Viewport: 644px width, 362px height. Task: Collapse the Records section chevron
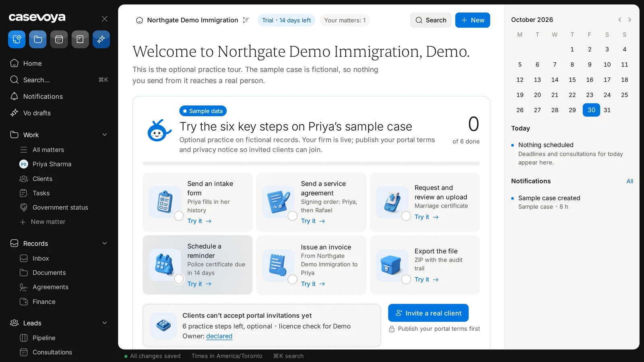tap(105, 243)
